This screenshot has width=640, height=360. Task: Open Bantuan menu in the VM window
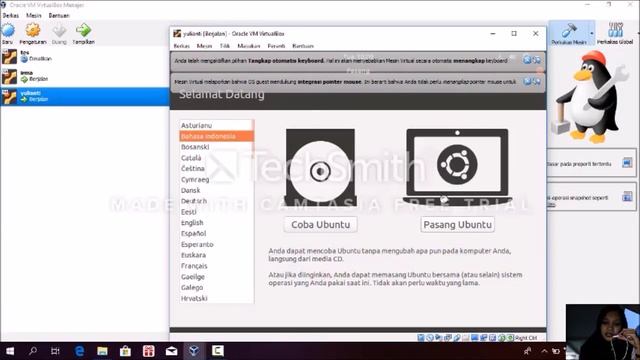coord(303,46)
